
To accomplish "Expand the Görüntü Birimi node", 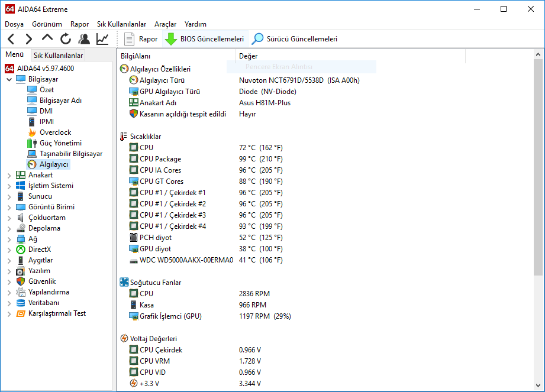I will click(9, 208).
